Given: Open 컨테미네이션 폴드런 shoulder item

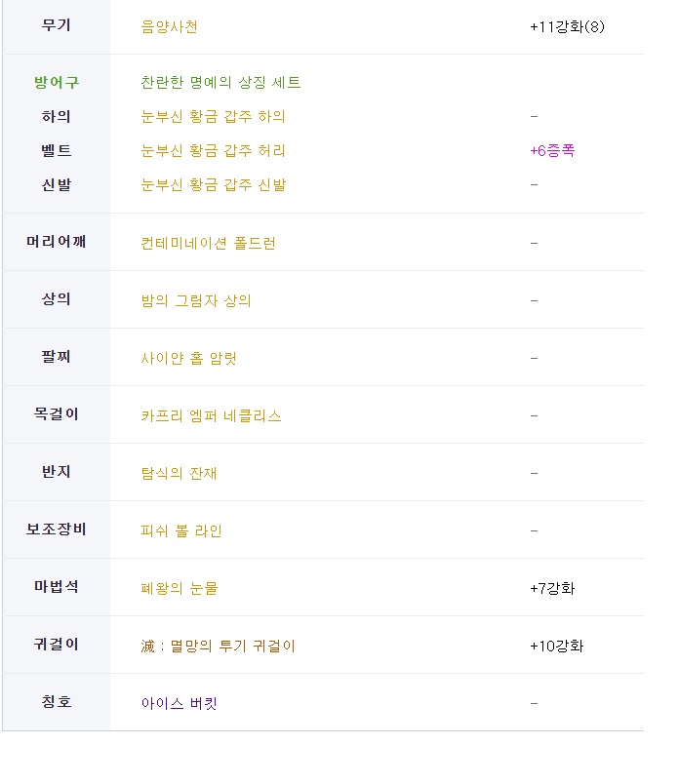Looking at the screenshot, I should (208, 243).
